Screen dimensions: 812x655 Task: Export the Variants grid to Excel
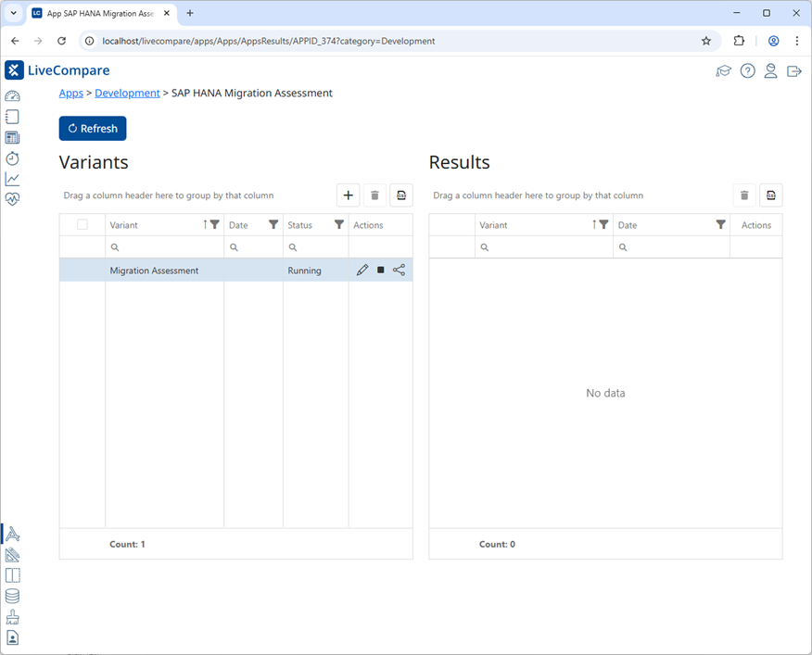pyautogui.click(x=400, y=195)
